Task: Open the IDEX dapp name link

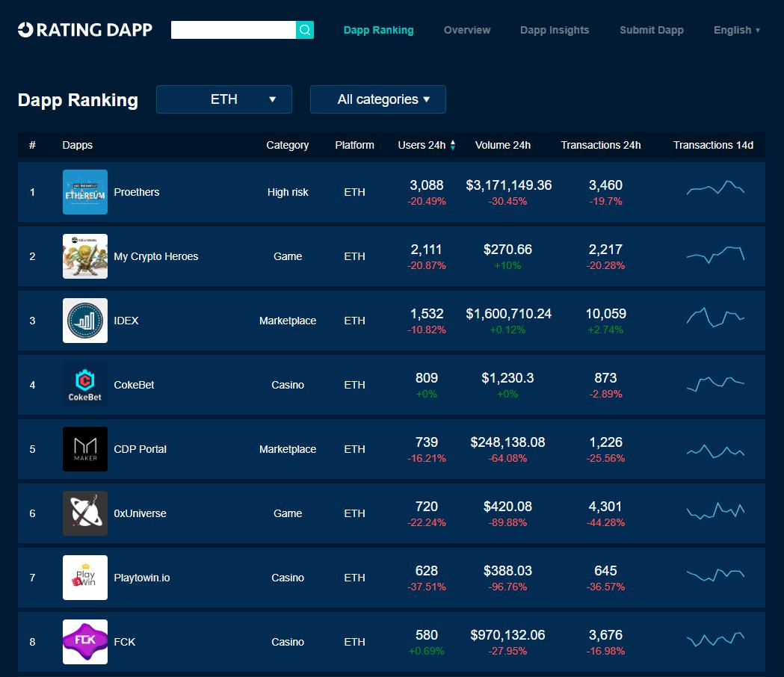Action: tap(126, 321)
